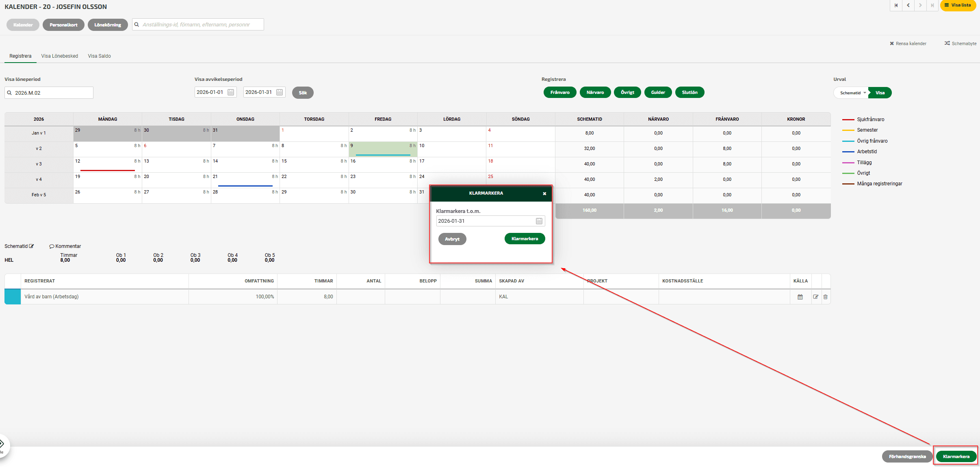Edit the Vård av barn registration
Image resolution: width=980 pixels, height=467 pixels.
tap(815, 297)
